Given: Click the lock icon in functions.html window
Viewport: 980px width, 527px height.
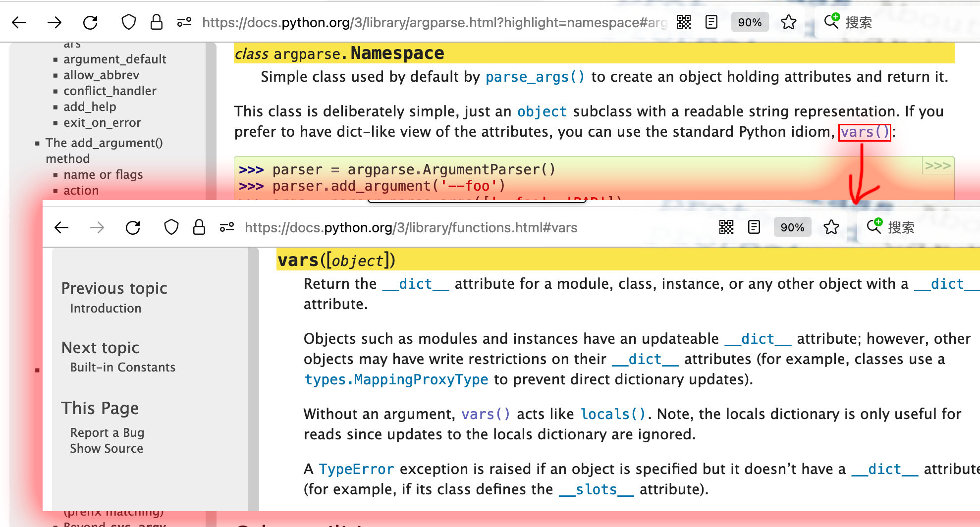Looking at the screenshot, I should click(199, 227).
